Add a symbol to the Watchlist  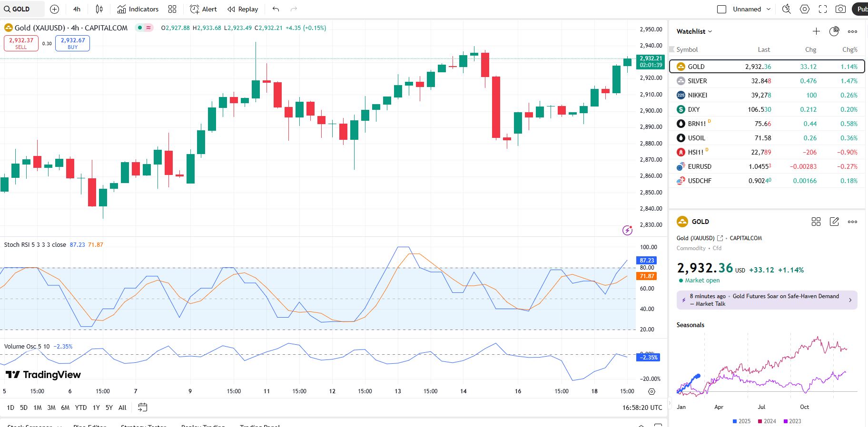[x=816, y=31]
